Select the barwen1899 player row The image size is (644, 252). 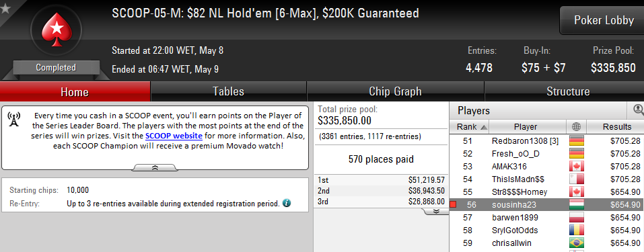(547, 218)
